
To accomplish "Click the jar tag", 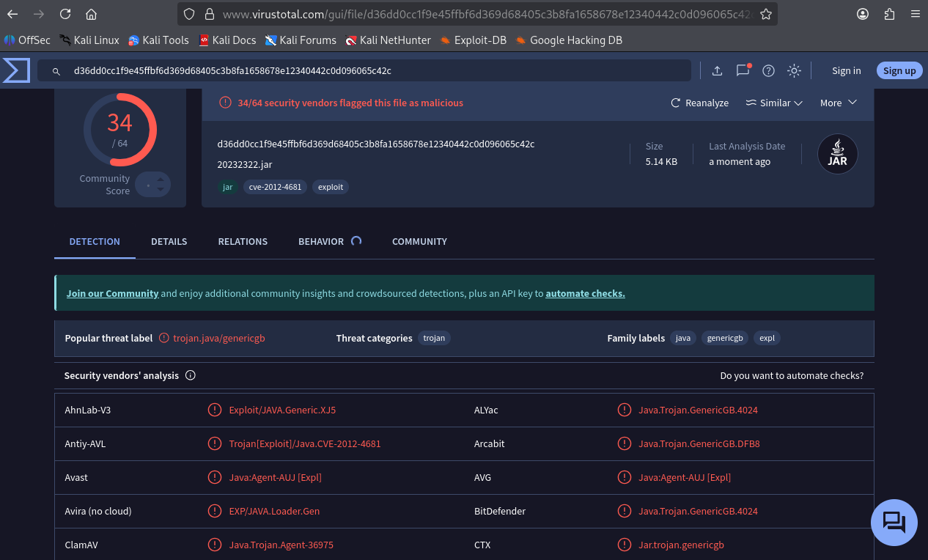I will [x=227, y=187].
